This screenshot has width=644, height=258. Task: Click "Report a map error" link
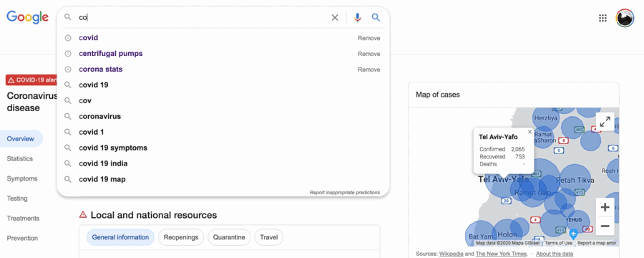597,243
